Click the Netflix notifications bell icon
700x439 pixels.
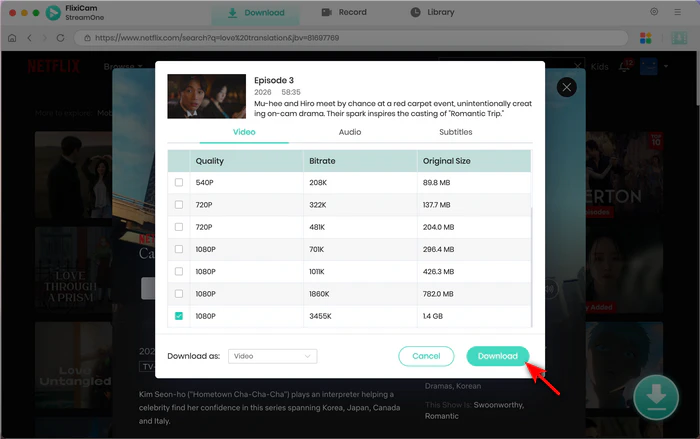tap(626, 67)
